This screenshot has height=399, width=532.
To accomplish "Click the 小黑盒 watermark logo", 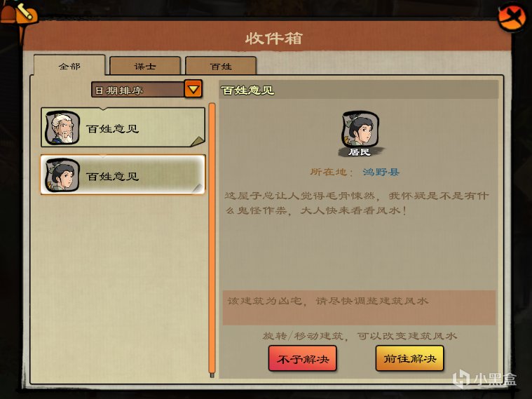I will click(484, 379).
